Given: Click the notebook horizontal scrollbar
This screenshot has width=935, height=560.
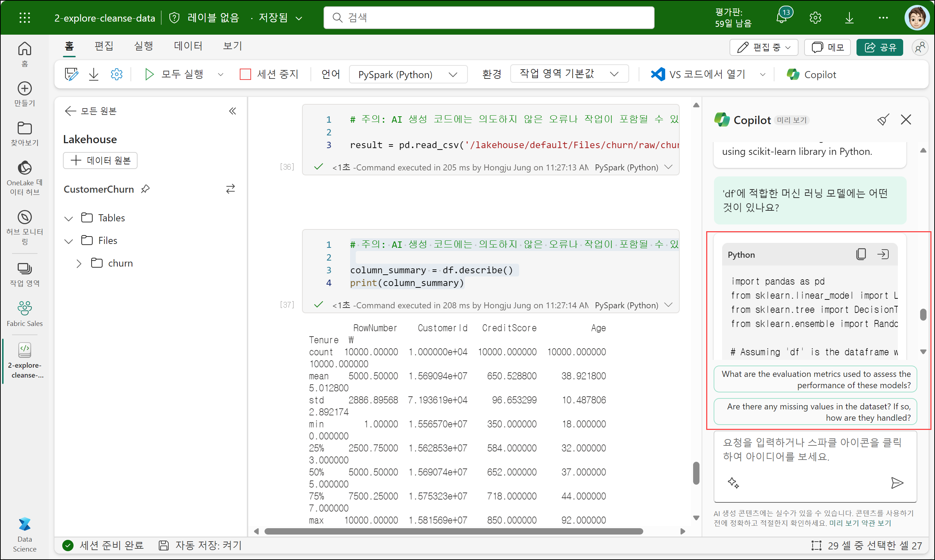Looking at the screenshot, I should pyautogui.click(x=453, y=531).
